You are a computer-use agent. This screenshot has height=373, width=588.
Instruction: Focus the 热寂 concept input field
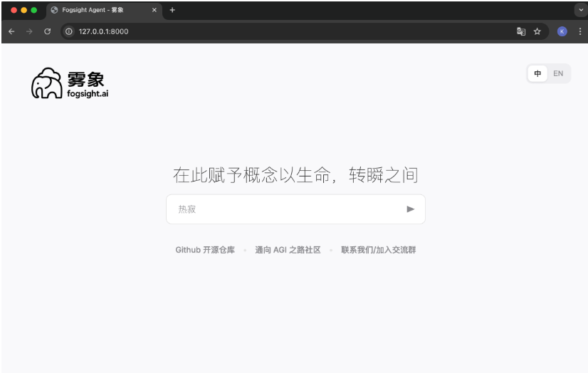[x=295, y=209]
